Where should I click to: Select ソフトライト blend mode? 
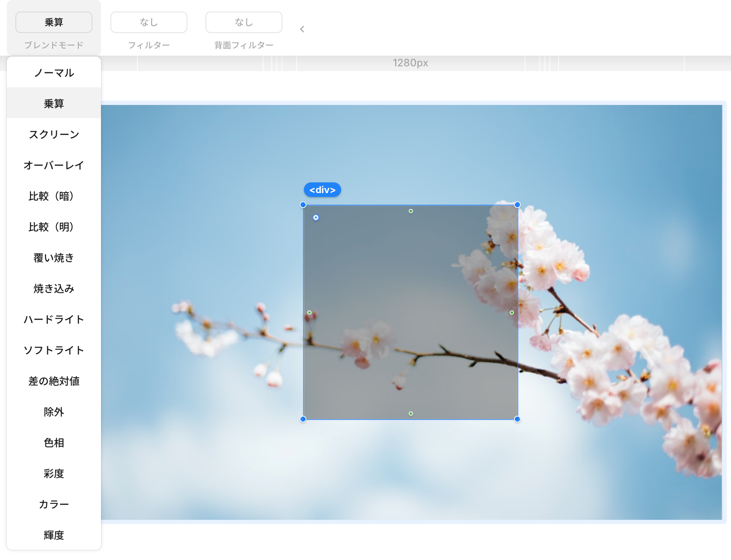click(x=54, y=350)
